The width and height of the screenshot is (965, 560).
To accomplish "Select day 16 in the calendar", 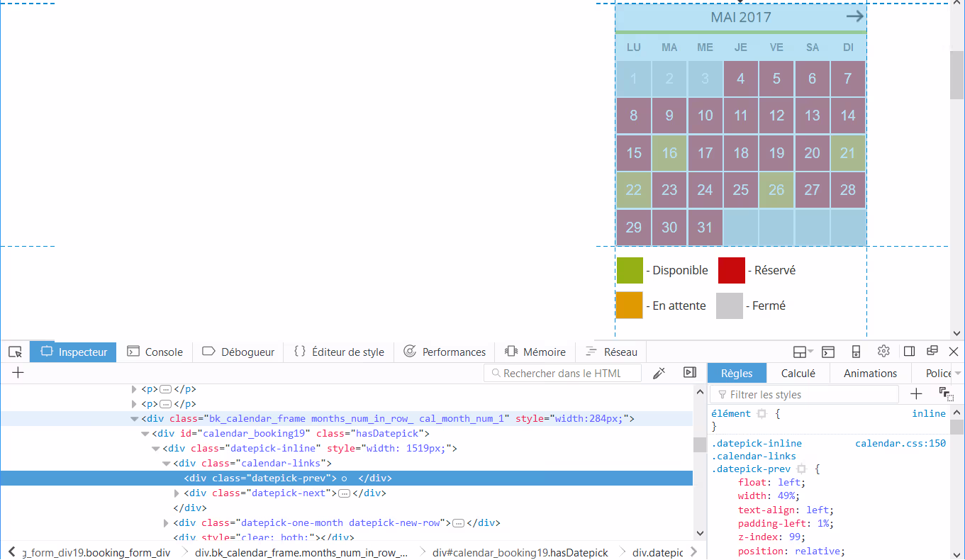I will click(x=669, y=152).
